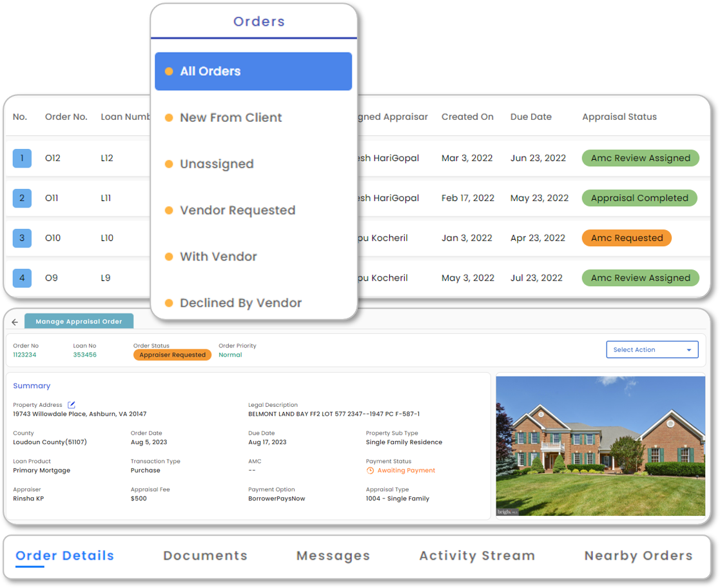Select the Vendor Requested filter
The width and height of the screenshot is (720, 588).
[x=237, y=210]
